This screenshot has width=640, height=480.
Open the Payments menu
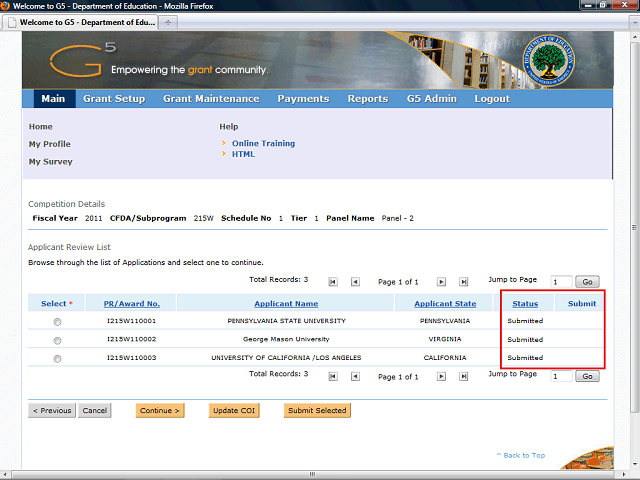click(303, 99)
